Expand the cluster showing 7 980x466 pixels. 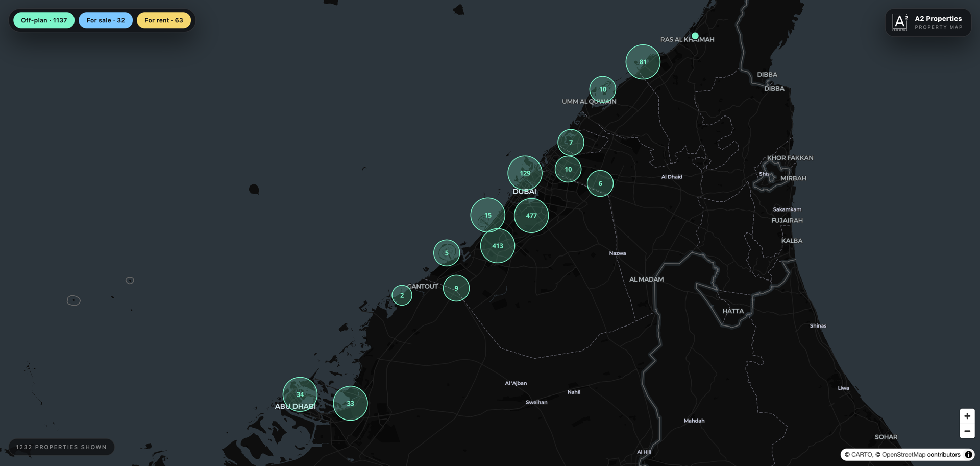point(571,143)
